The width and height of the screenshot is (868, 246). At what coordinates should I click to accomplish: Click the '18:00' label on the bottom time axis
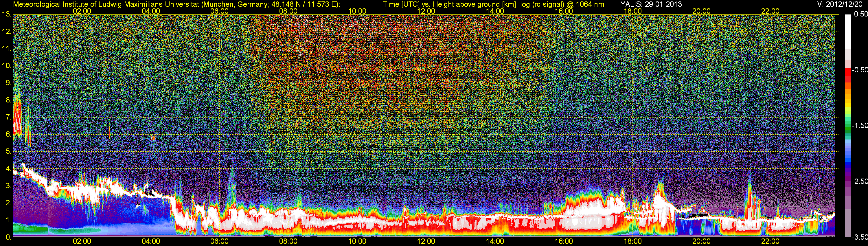click(632, 241)
